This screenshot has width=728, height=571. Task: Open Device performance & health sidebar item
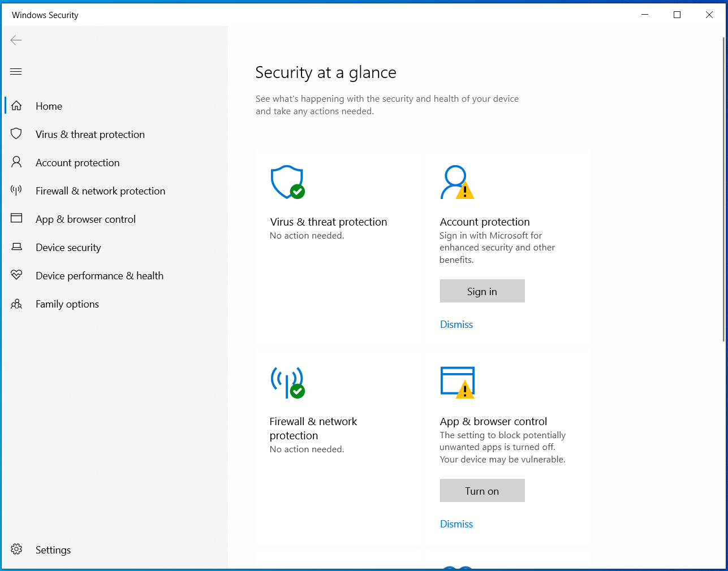[x=115, y=275]
